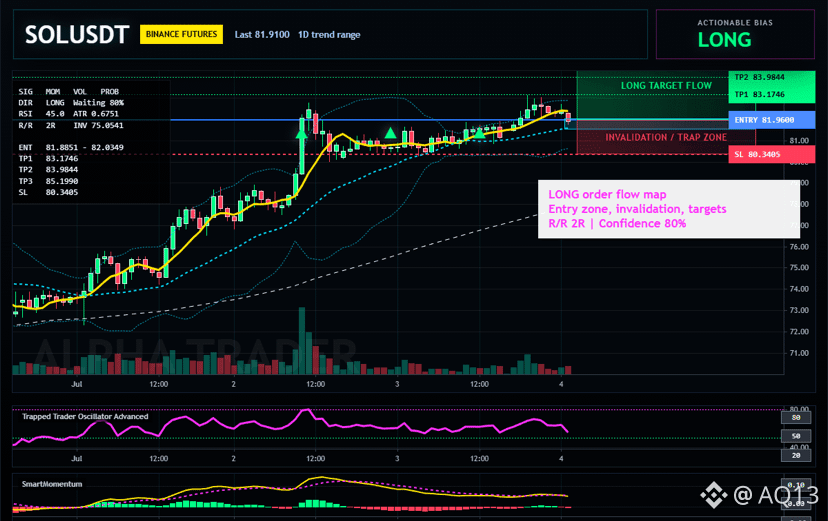Image resolution: width=828 pixels, height=521 pixels.
Task: Click the yellow BINANCE FUTURES badge
Action: click(x=181, y=34)
